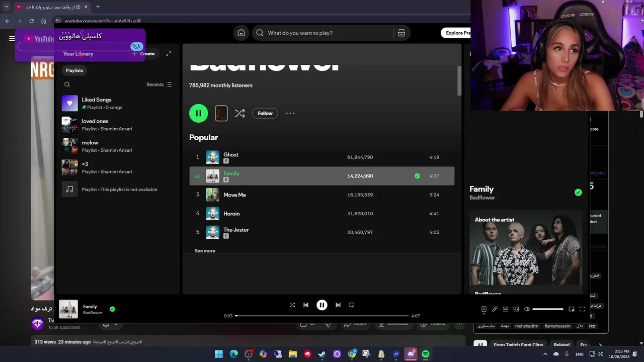The height and width of the screenshot is (362, 644).
Task: Select YouTube All filter chip
Action: pos(480,345)
